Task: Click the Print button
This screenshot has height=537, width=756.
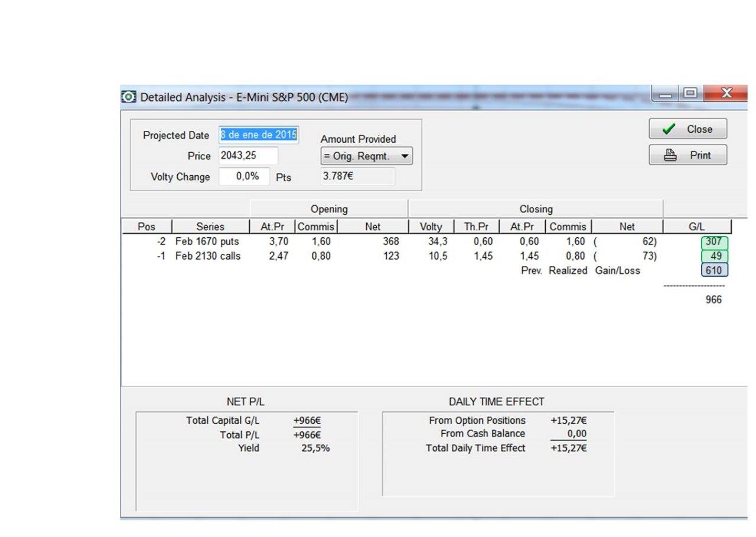Action: [x=687, y=155]
